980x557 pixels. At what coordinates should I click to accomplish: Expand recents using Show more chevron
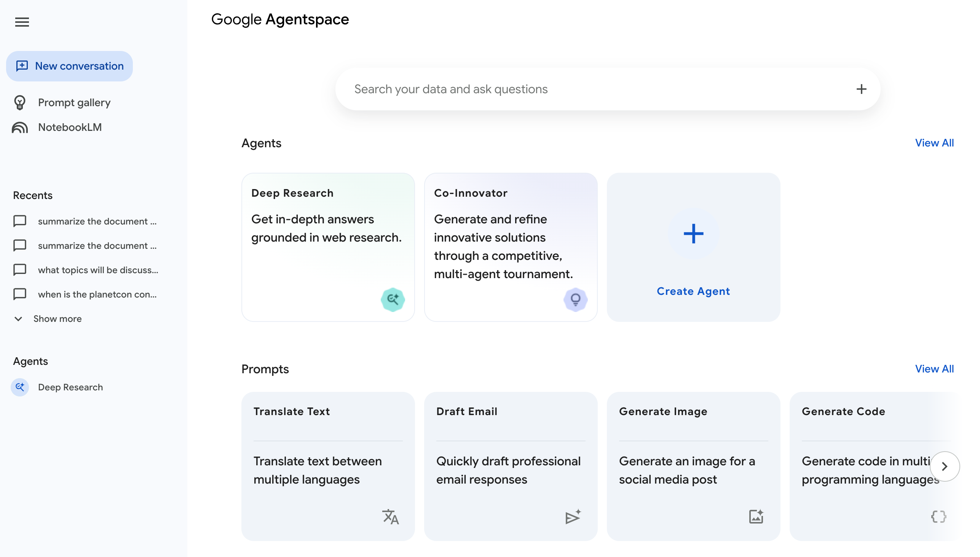(18, 319)
